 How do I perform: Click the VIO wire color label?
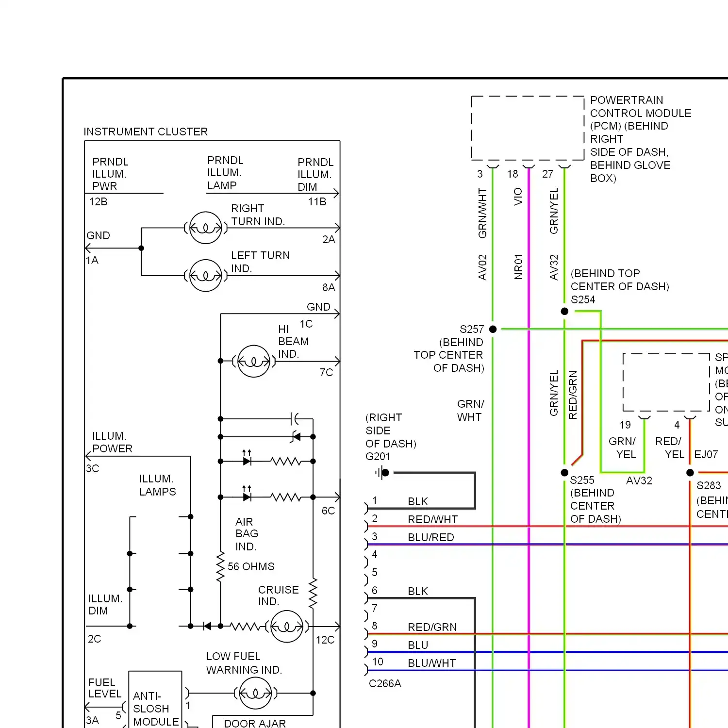pyautogui.click(x=518, y=197)
